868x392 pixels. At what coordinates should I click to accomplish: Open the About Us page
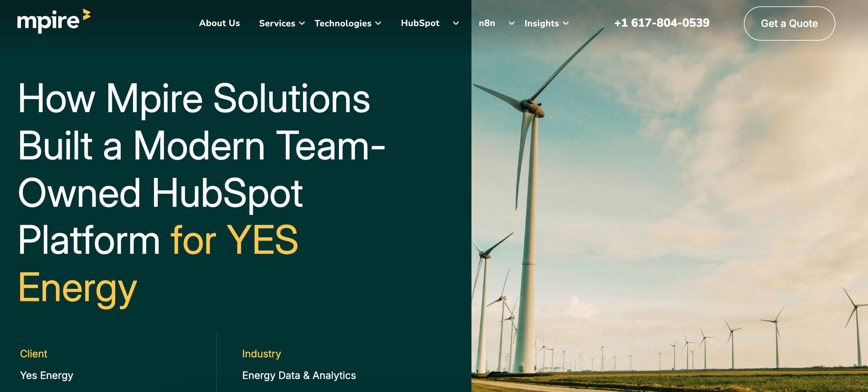pos(219,23)
